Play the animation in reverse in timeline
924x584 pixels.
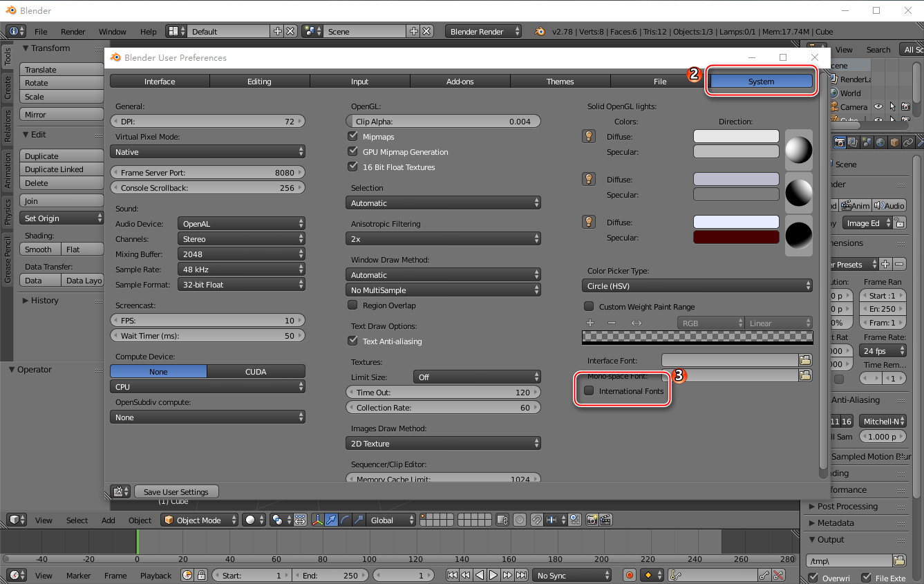click(480, 575)
